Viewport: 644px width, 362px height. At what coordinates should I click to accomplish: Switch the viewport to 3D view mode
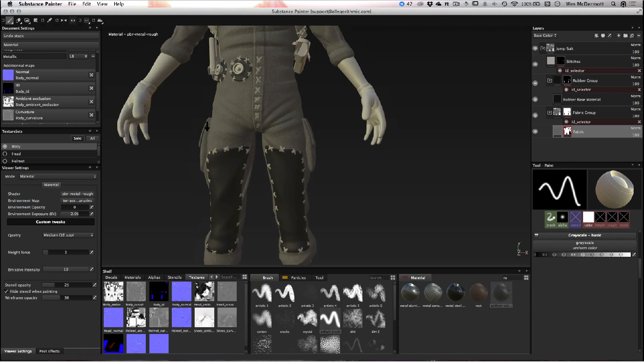pyautogui.click(x=87, y=20)
